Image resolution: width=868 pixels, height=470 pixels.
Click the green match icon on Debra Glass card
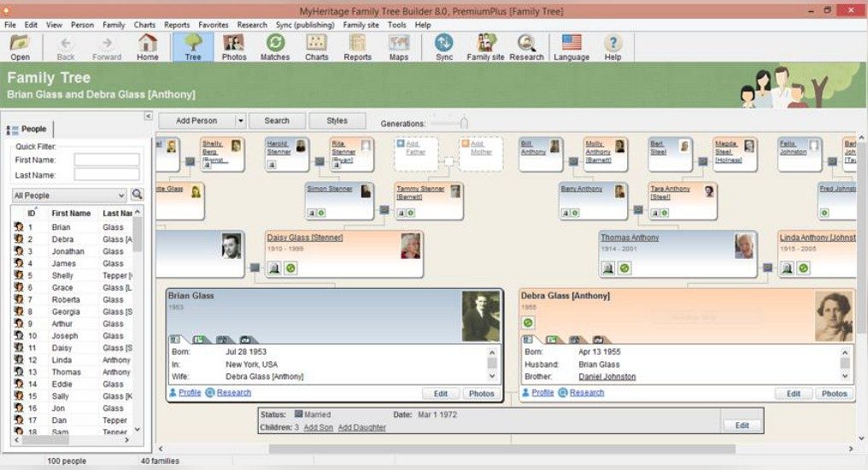pos(528,322)
